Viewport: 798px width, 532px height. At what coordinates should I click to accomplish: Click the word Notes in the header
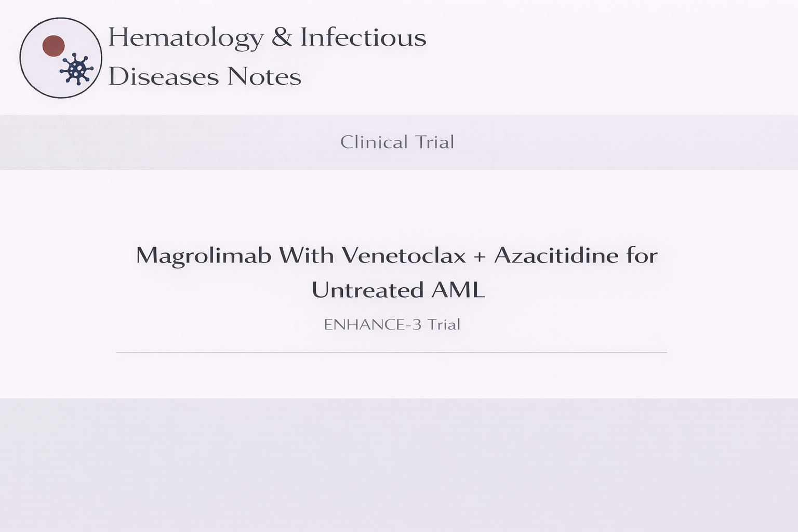[x=264, y=77]
